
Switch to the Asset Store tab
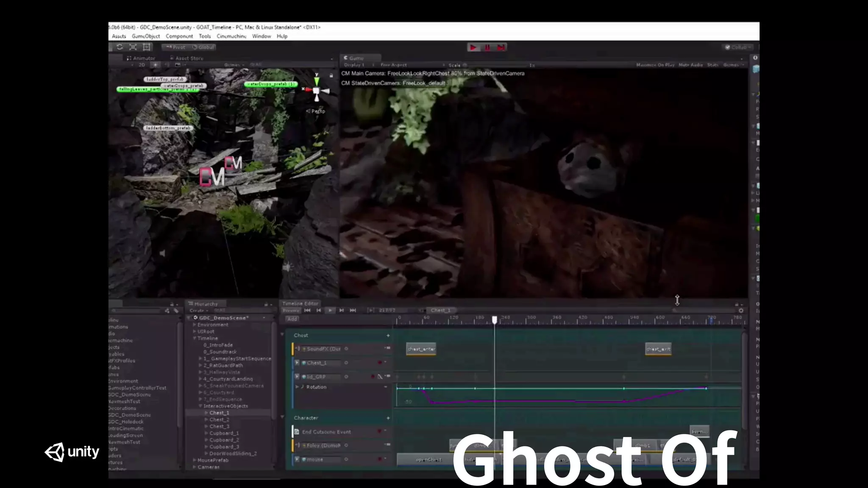(186, 58)
